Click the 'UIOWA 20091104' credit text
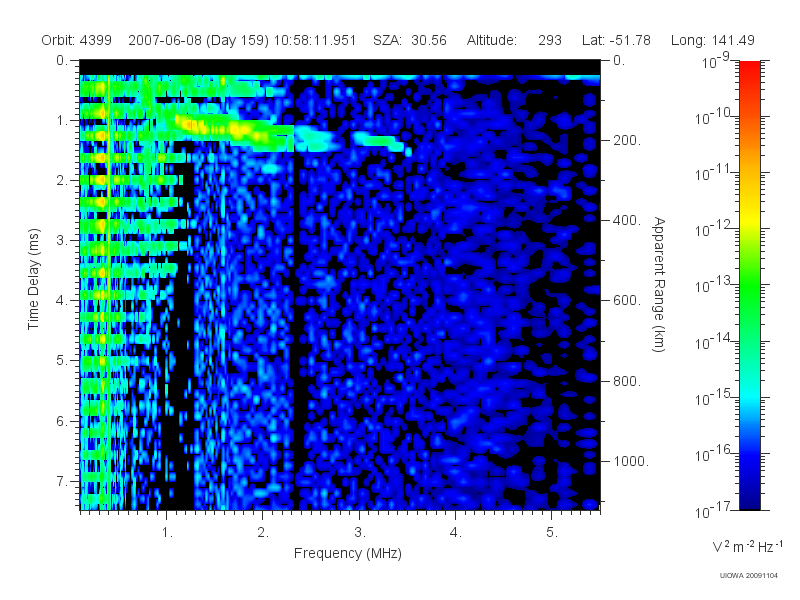This screenshot has height=600, width=800. click(748, 576)
